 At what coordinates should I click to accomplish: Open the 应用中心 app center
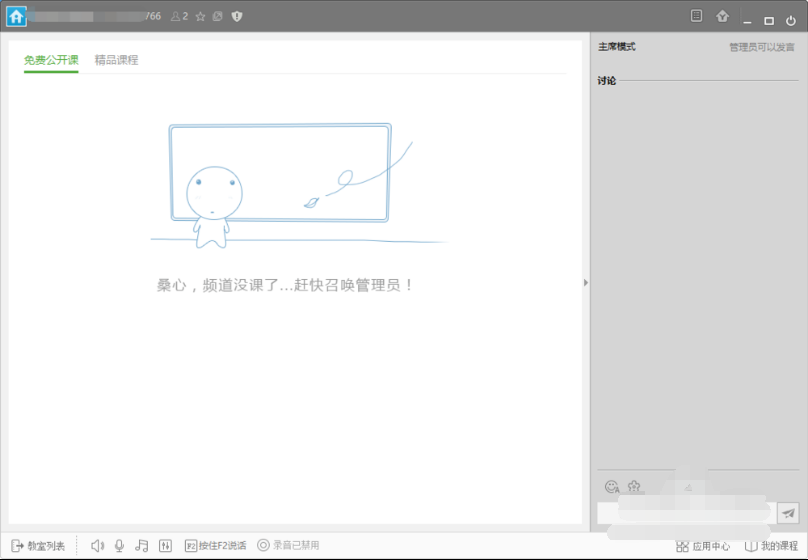(703, 546)
